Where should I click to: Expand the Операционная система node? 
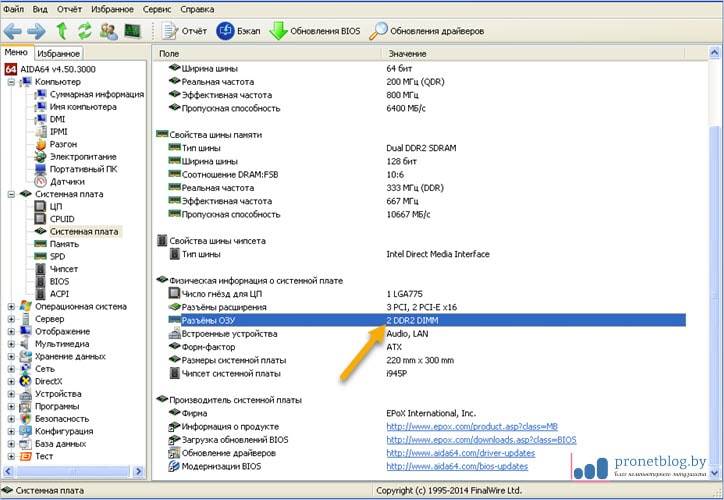(x=11, y=307)
